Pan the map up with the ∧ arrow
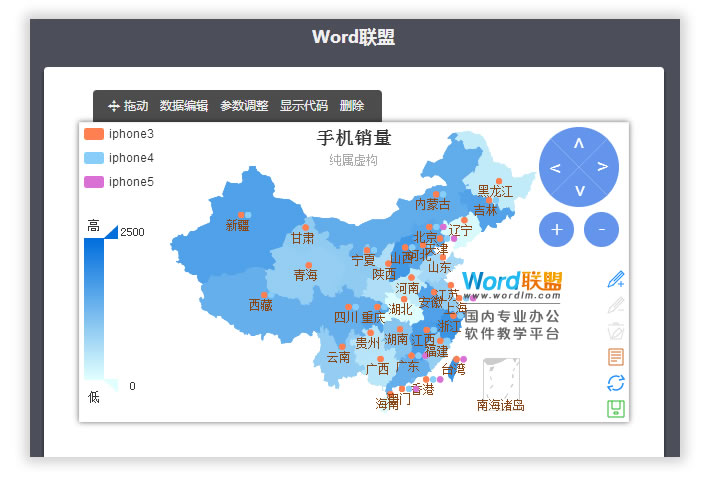Image resolution: width=710 pixels, height=482 pixels. (x=579, y=144)
